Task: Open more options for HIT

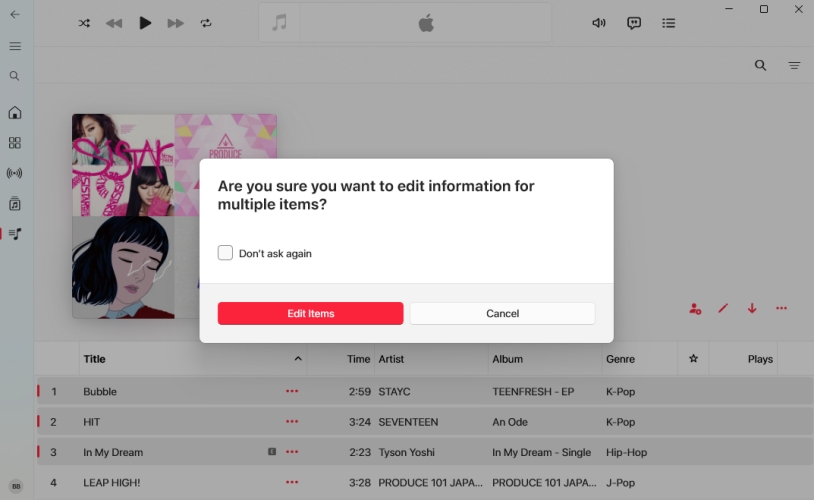Action: 292,422
